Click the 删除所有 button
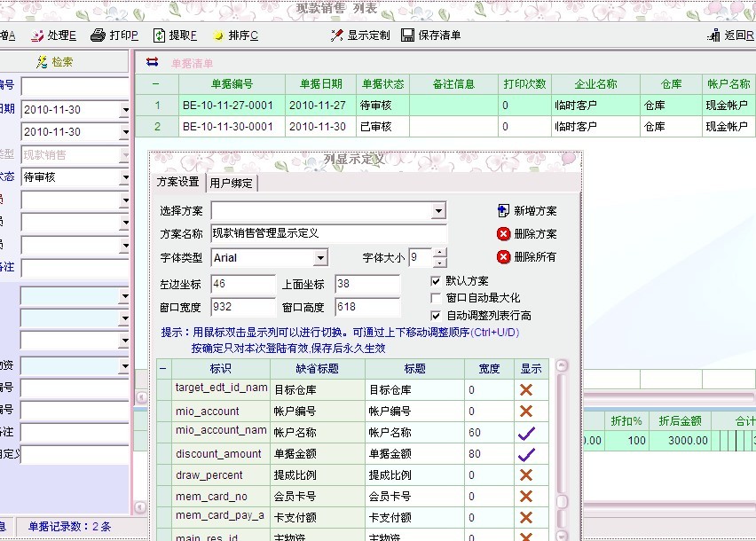This screenshot has height=541, width=756. (504, 257)
